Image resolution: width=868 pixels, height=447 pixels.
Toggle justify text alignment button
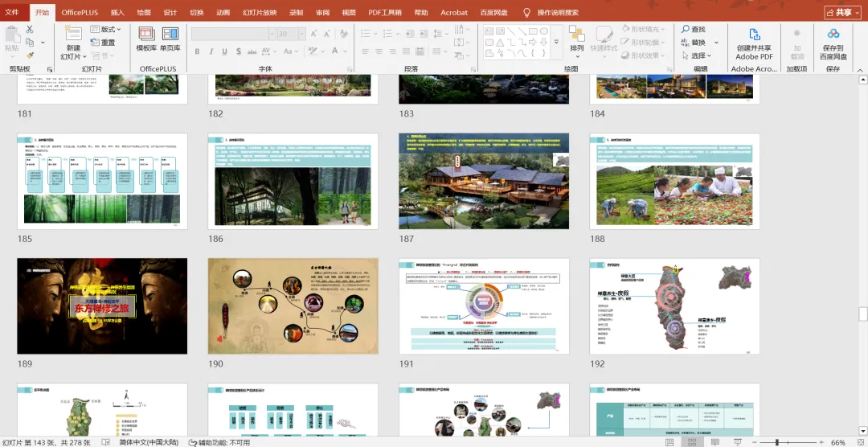(x=407, y=51)
